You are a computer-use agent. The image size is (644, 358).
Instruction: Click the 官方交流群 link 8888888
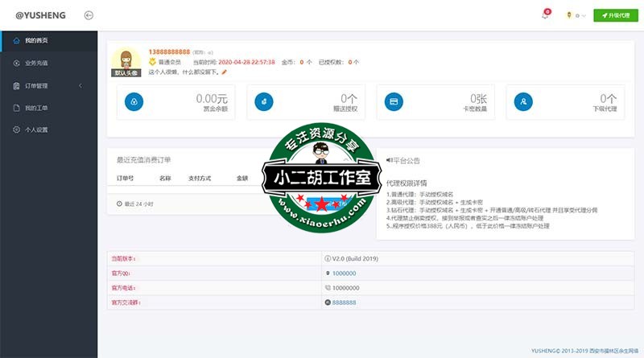(x=344, y=302)
